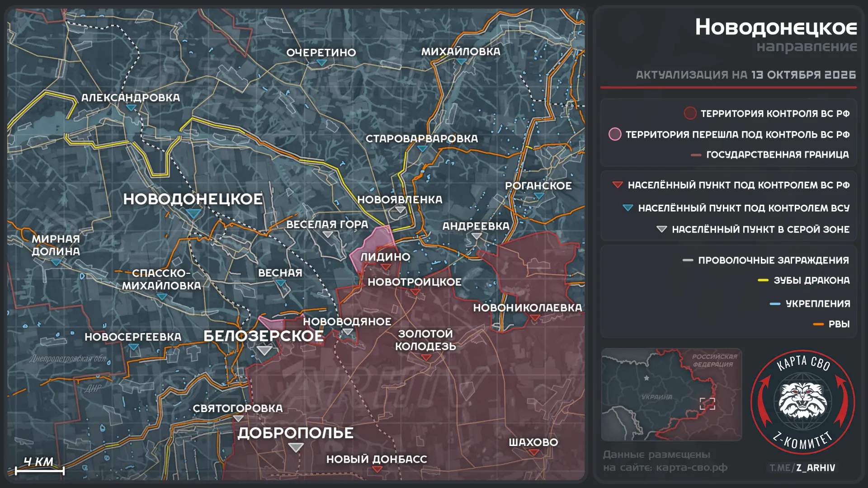The image size is (868, 488).
Task: Click the red marker under Новый Донбасс
Action: coord(377,469)
